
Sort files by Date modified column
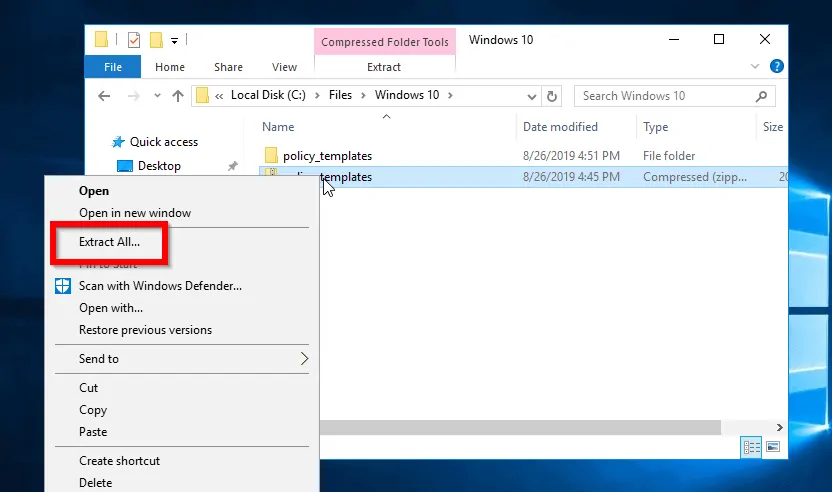tap(560, 127)
